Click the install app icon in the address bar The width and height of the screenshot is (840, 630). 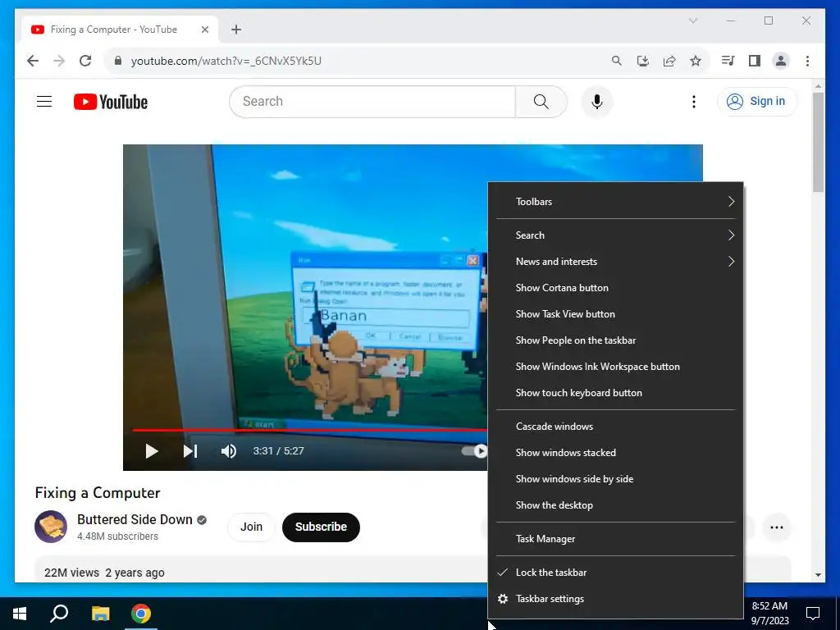643,61
